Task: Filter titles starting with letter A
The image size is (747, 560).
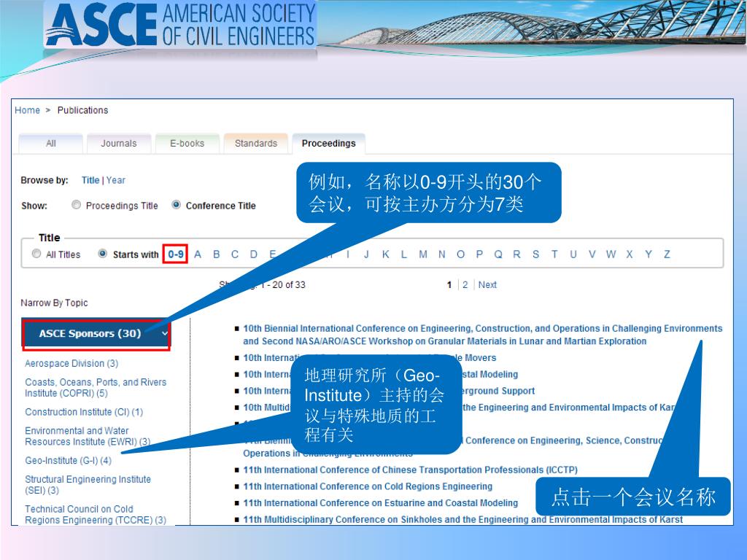Action: [x=198, y=254]
